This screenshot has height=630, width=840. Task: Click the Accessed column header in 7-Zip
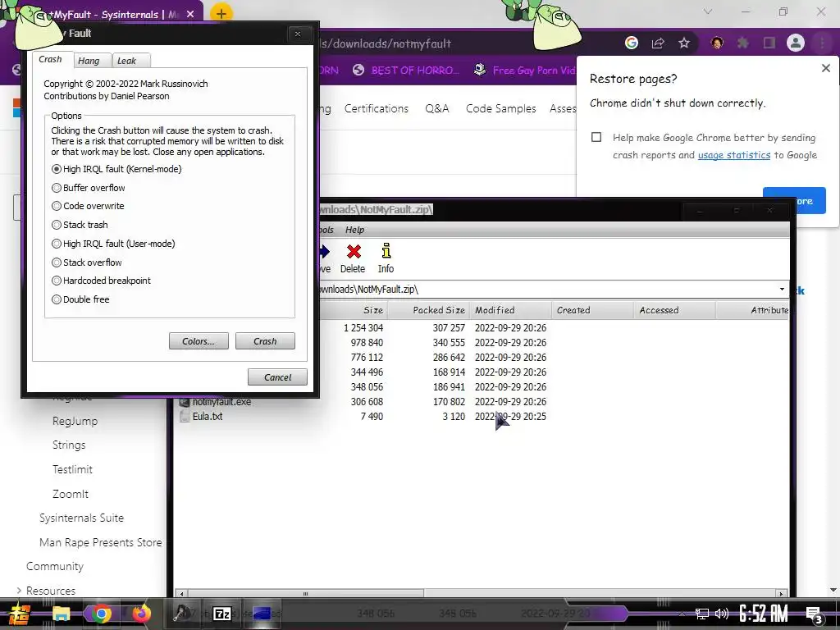coord(674,310)
